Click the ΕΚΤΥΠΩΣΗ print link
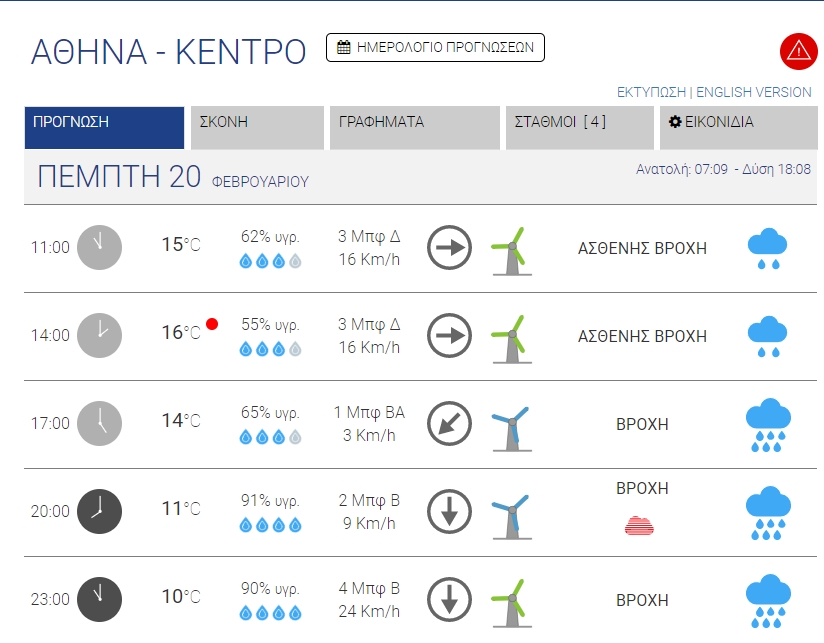824x643 pixels. point(651,92)
